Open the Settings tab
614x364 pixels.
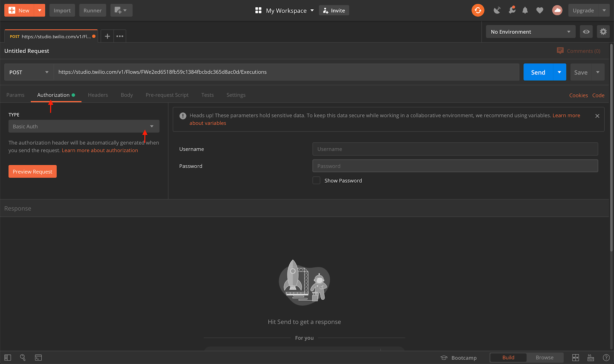236,95
